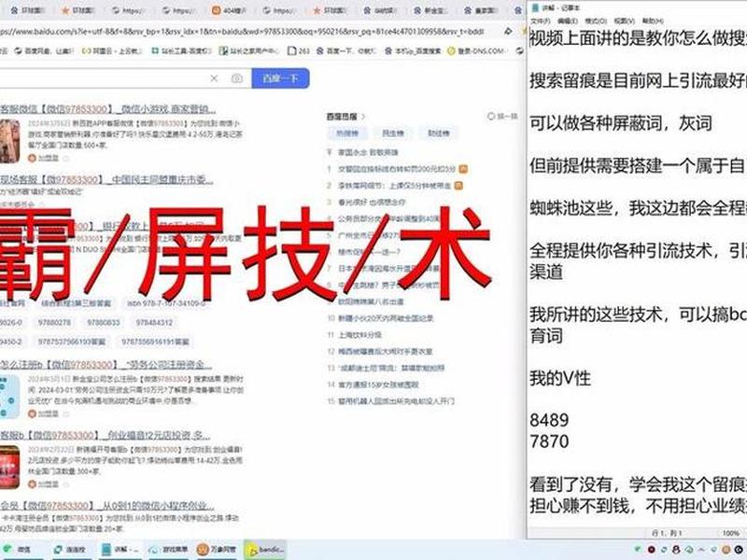The height and width of the screenshot is (560, 747).
Task: Select the related search chip 97880833
Action: pos(104,322)
